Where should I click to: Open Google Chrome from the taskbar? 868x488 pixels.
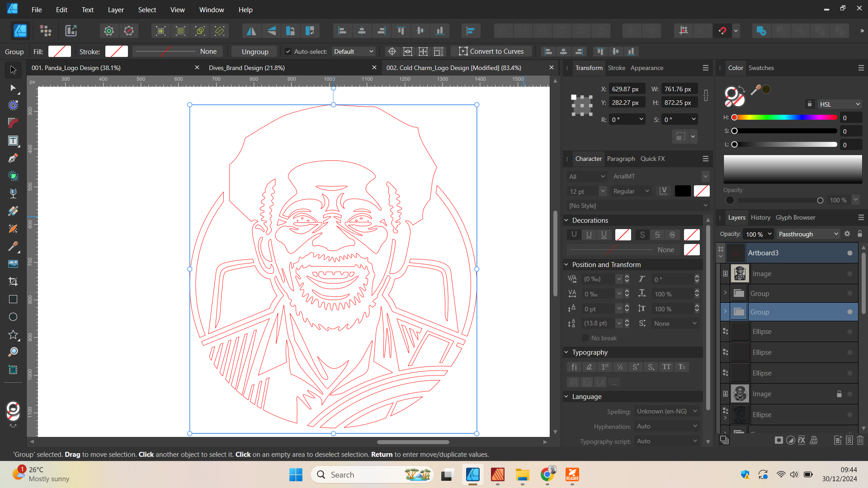[x=547, y=474]
